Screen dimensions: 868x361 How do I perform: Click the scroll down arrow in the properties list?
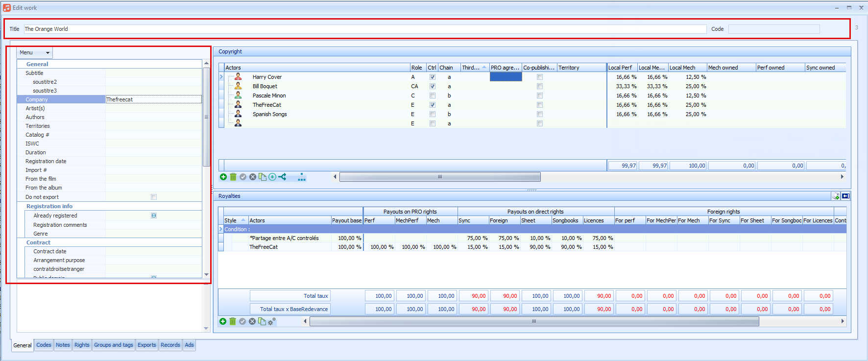pyautogui.click(x=206, y=275)
